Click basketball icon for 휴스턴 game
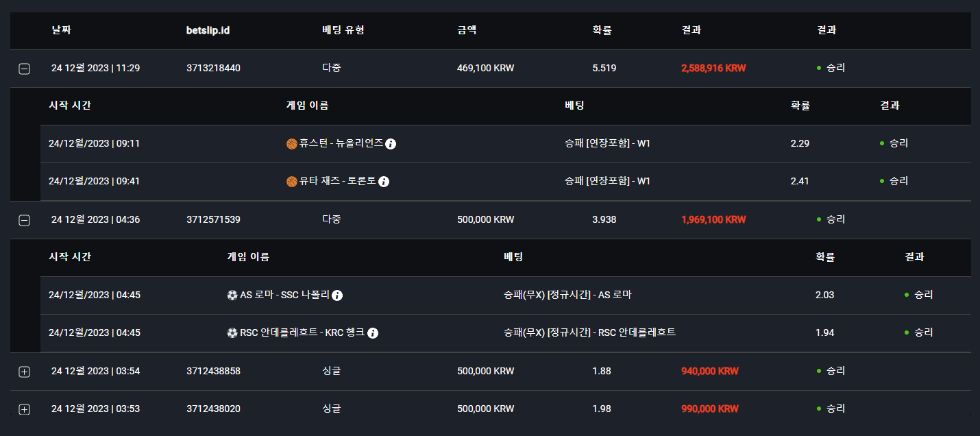The height and width of the screenshot is (436, 980). (291, 144)
